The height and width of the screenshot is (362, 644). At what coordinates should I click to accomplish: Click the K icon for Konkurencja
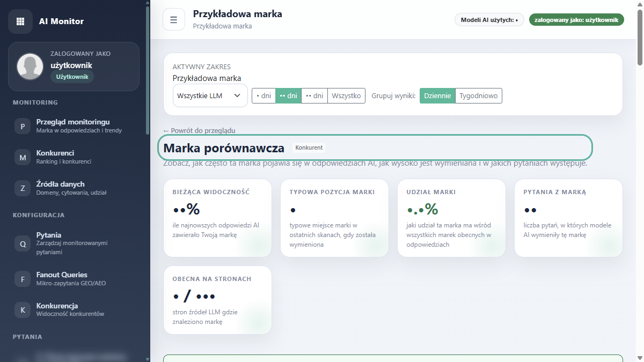(x=23, y=309)
